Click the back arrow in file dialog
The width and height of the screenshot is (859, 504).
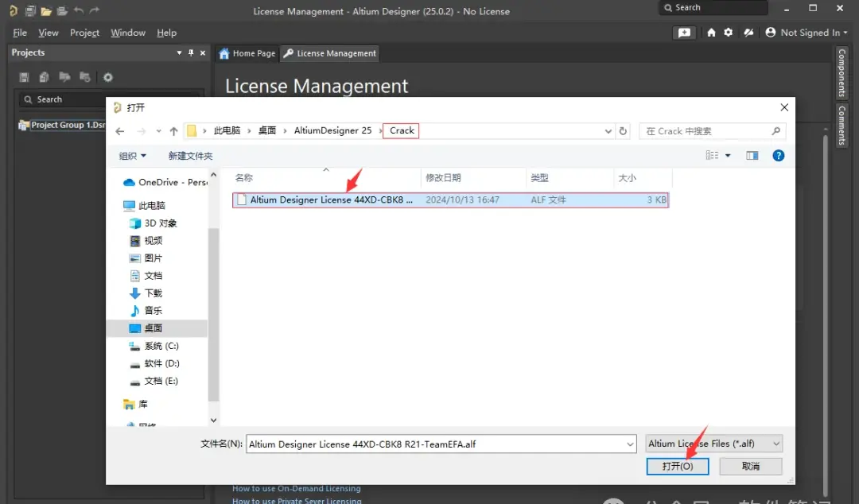[120, 131]
